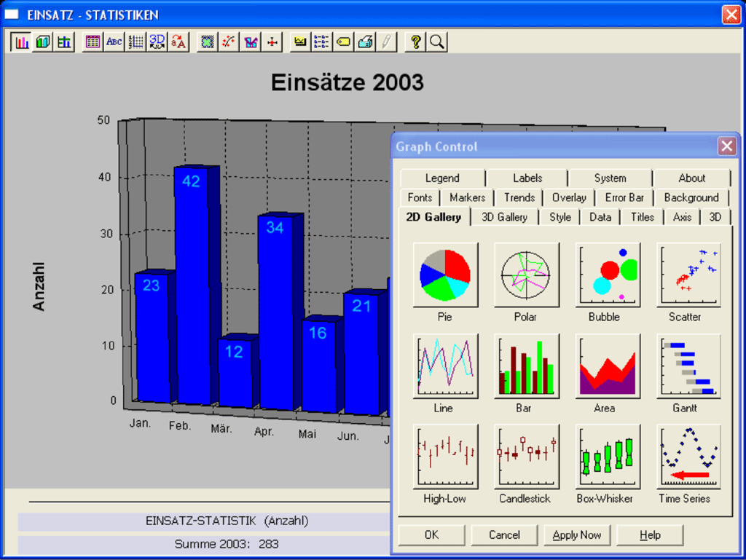Screen dimensions: 746x560
Task: Click the green 3D bars toolbar icon
Action: 43,42
